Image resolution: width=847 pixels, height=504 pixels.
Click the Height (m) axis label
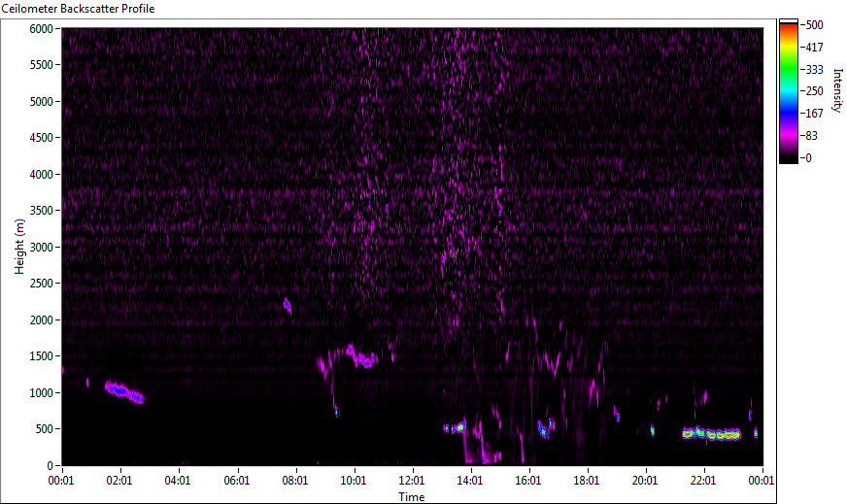pos(18,247)
